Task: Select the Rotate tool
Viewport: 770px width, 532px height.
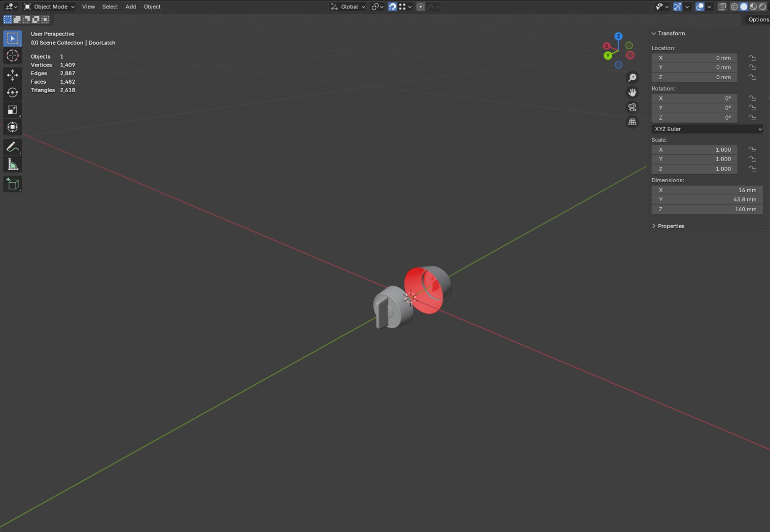Action: tap(12, 93)
